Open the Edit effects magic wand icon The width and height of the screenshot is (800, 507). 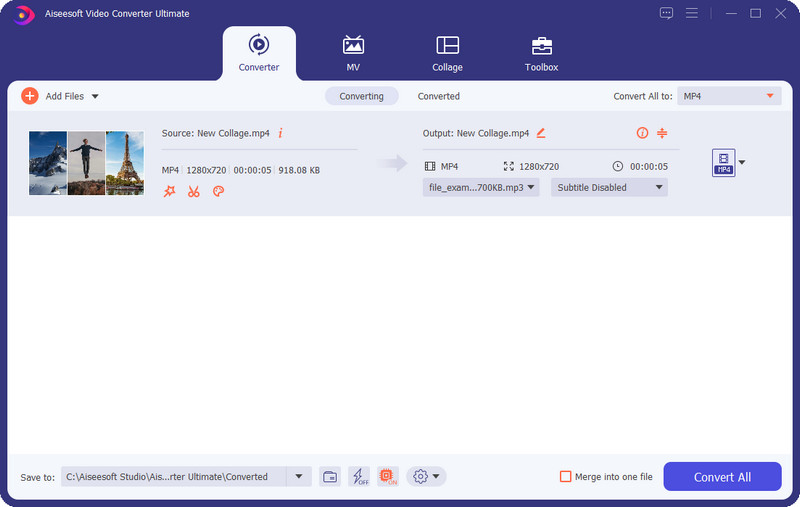[169, 191]
